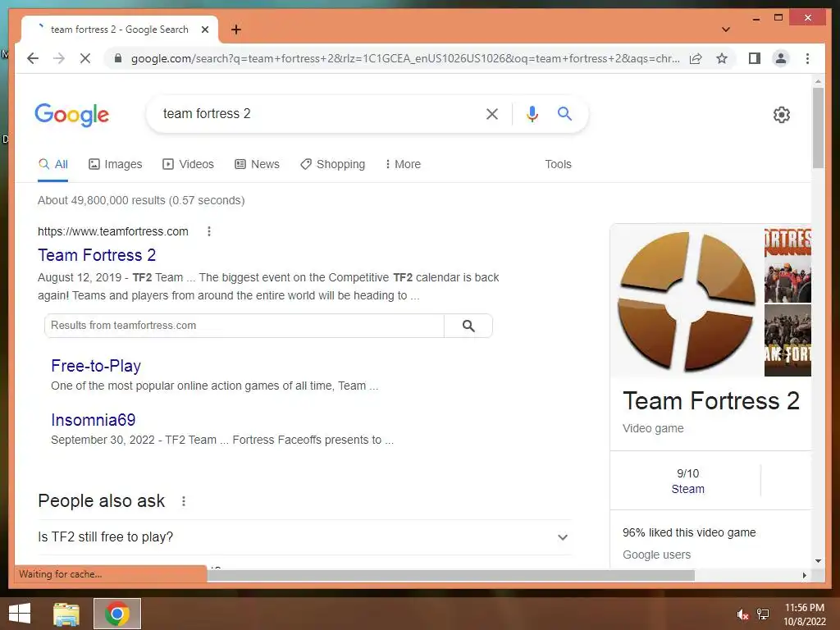The height and width of the screenshot is (630, 840).
Task: Click the vertical scrollbar down arrow
Action: [x=818, y=561]
